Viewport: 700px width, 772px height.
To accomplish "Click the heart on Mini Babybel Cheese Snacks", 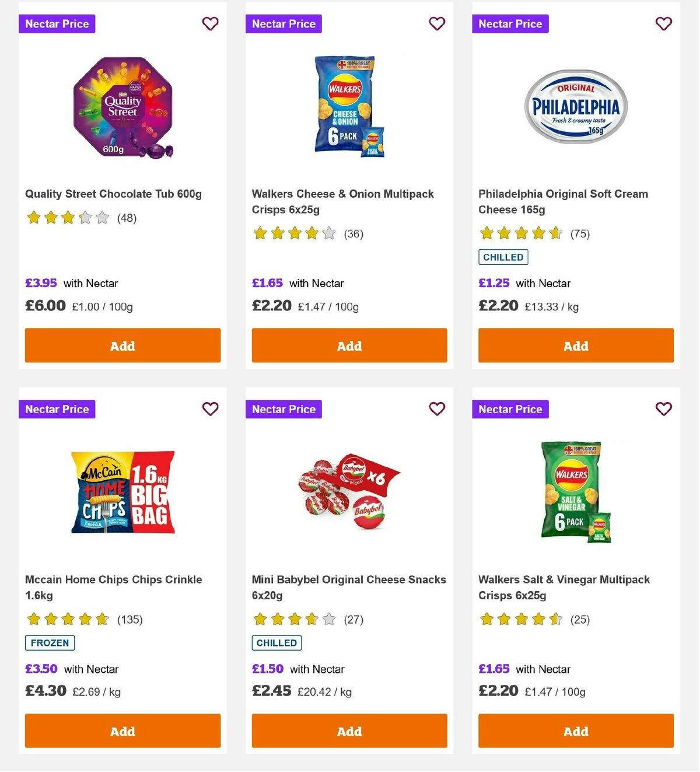I will click(x=437, y=409).
